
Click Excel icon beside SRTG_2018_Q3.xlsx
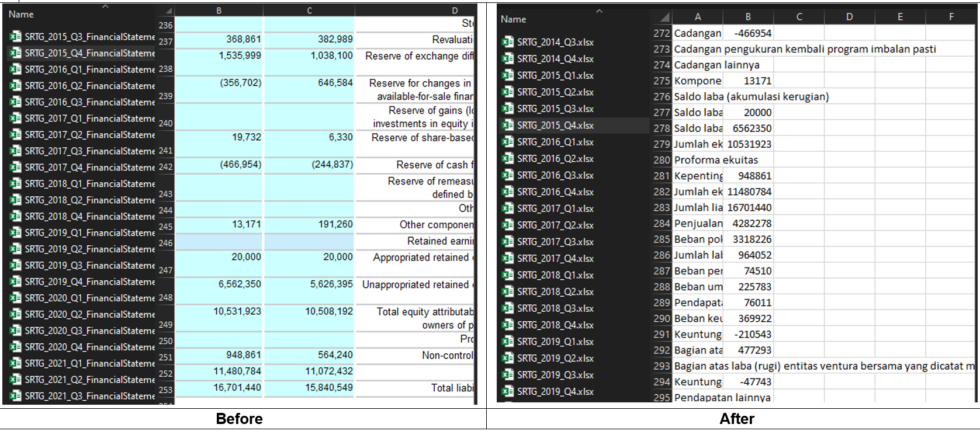[x=508, y=308]
